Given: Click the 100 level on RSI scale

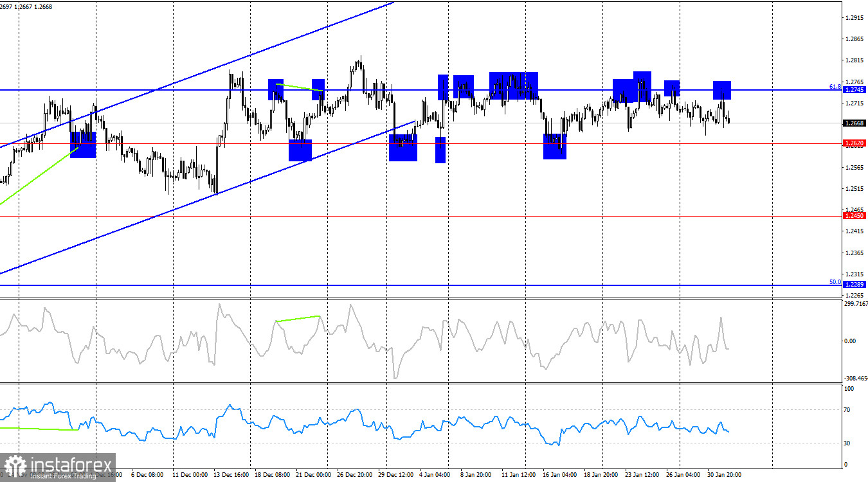Looking at the screenshot, I should point(849,389).
